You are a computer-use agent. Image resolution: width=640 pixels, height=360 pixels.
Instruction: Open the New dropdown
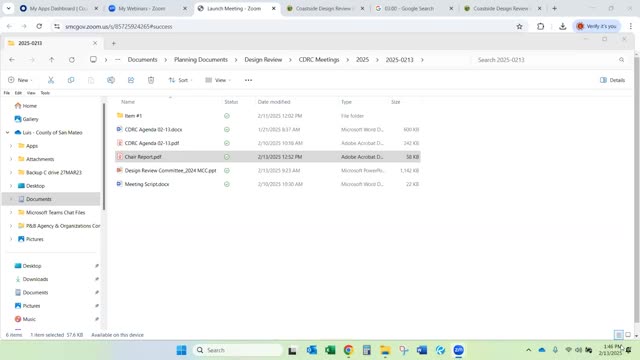20,80
